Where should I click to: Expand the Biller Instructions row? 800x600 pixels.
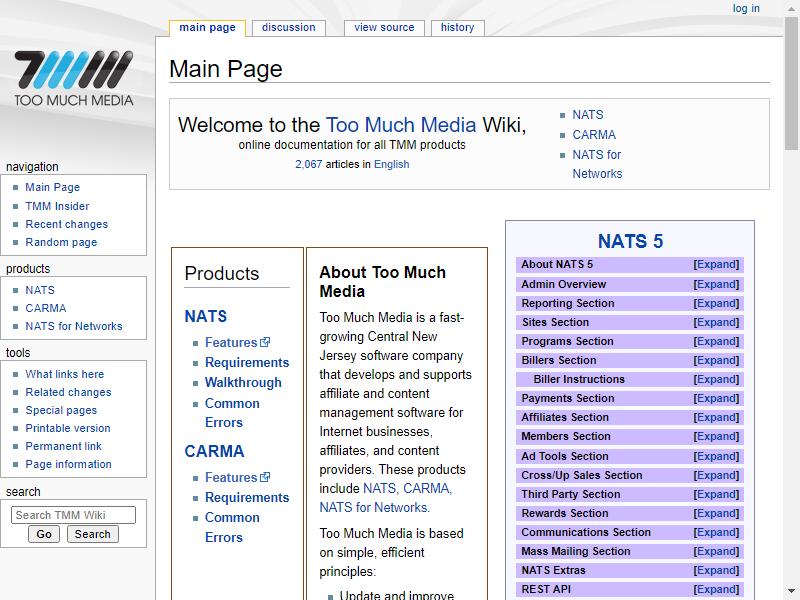click(x=716, y=379)
